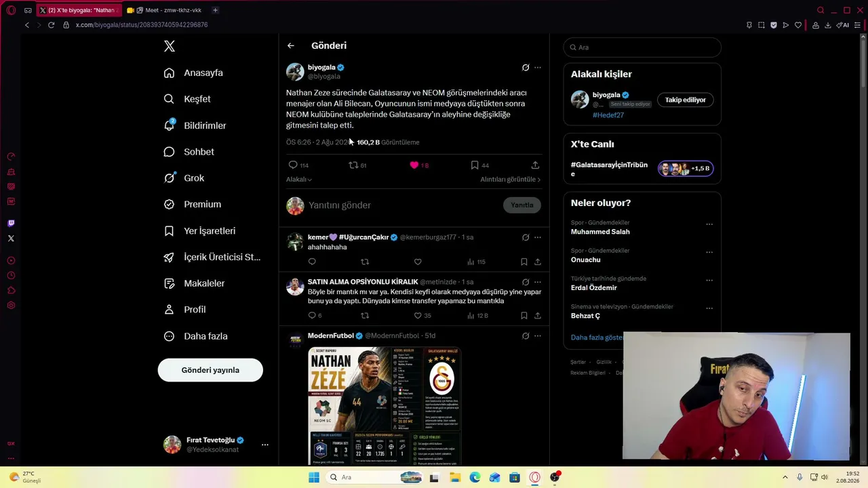868x488 pixels.
Task: Open the Muhammed Salah trending topic
Action: point(600,232)
